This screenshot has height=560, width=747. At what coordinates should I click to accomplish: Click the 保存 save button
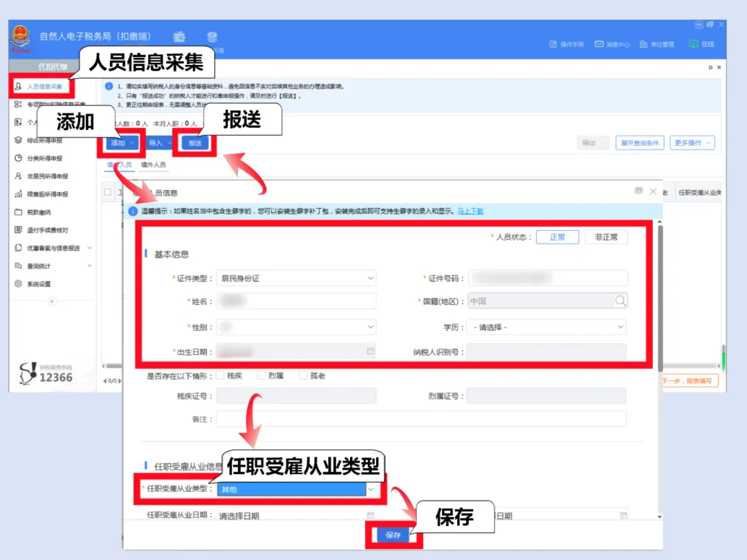click(x=393, y=535)
